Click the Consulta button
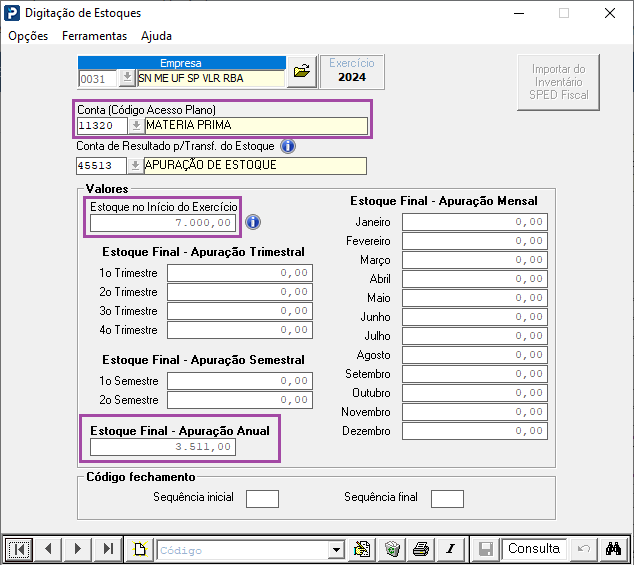The image size is (635, 565). pos(534,549)
